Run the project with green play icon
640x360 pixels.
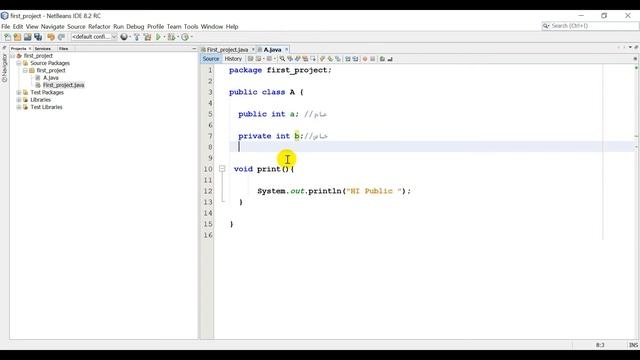point(158,37)
